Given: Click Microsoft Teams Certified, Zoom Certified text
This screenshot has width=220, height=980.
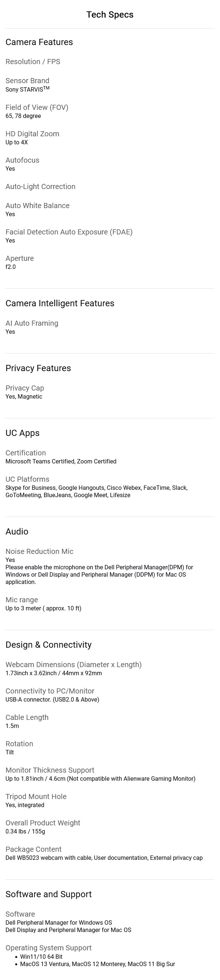Looking at the screenshot, I should (x=61, y=462).
